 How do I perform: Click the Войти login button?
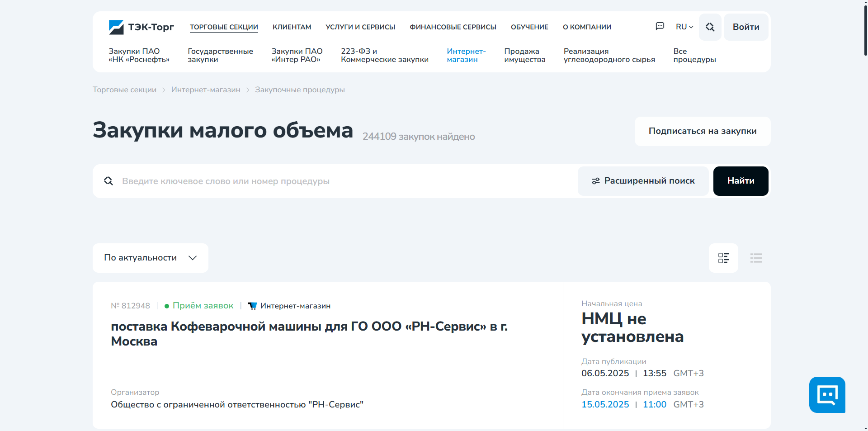coord(746,27)
